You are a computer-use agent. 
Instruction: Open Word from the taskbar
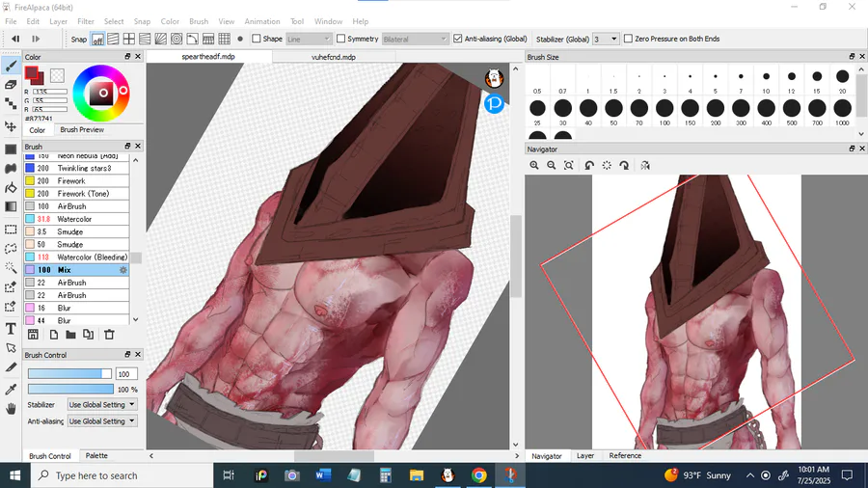point(323,475)
